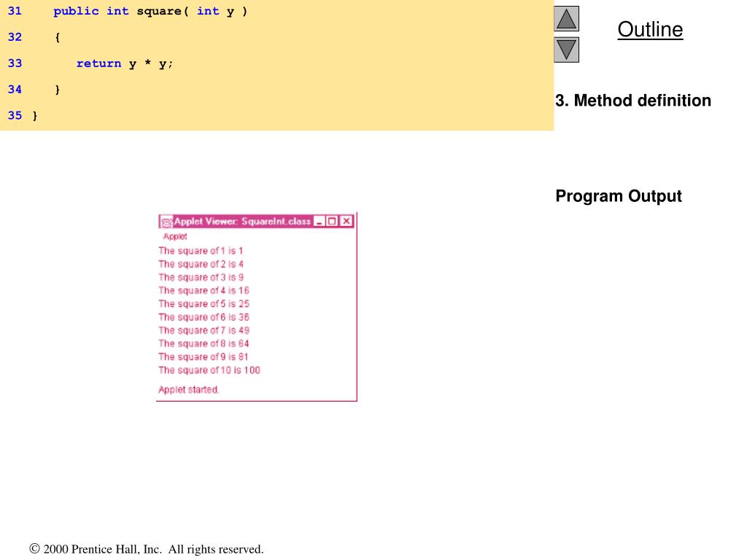The width and height of the screenshot is (747, 560).
Task: Select text 'The square of 8 is 64'
Action: click(204, 344)
